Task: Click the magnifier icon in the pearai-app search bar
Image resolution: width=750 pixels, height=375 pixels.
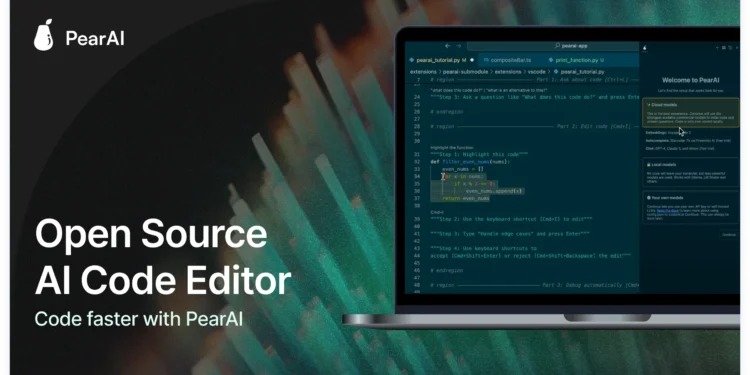Action: click(557, 46)
